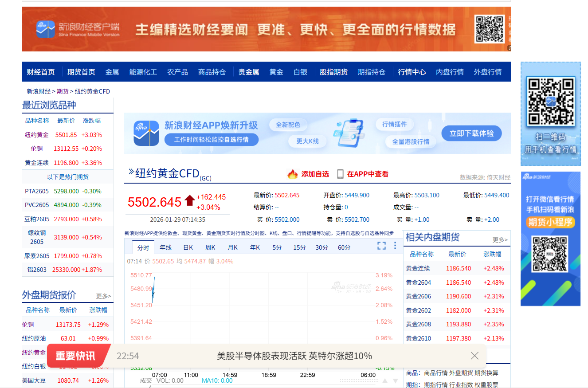Viewport: 588px width, 388px height.
Task: Click the fullscreen expand icon on chart toolbar
Action: pos(381,246)
